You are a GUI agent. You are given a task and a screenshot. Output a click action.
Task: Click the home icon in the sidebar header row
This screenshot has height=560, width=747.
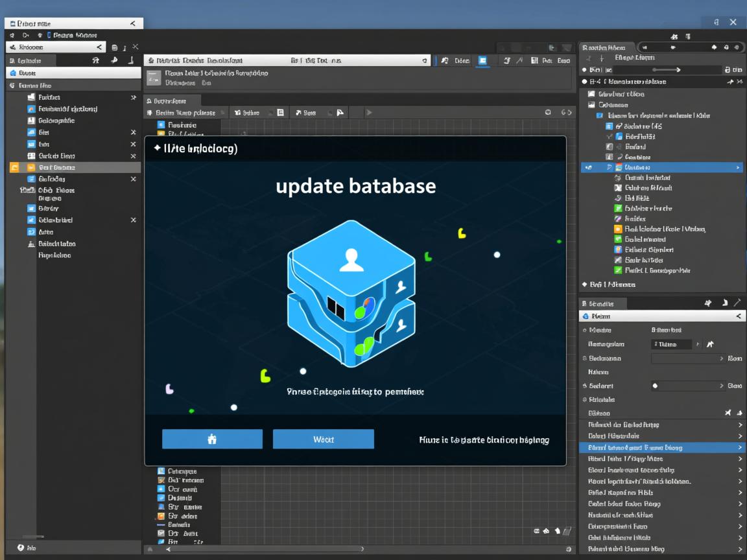click(x=96, y=60)
